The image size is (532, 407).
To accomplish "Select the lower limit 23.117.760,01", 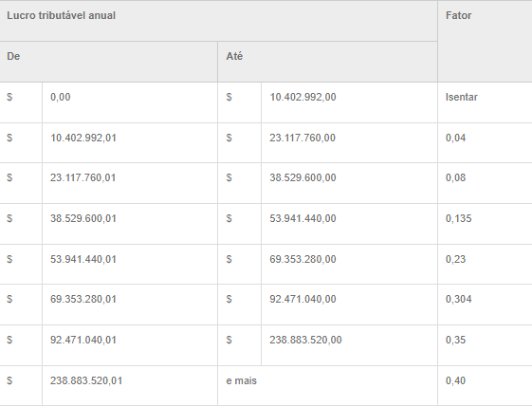I will pyautogui.click(x=130, y=183).
